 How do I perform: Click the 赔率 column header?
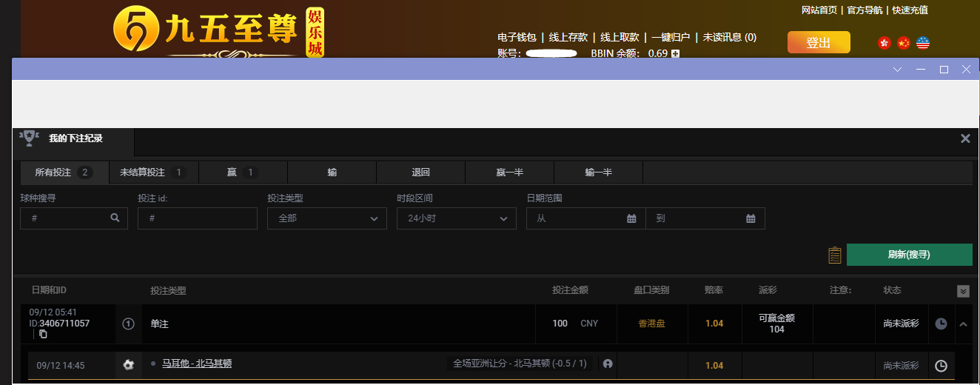(x=714, y=290)
